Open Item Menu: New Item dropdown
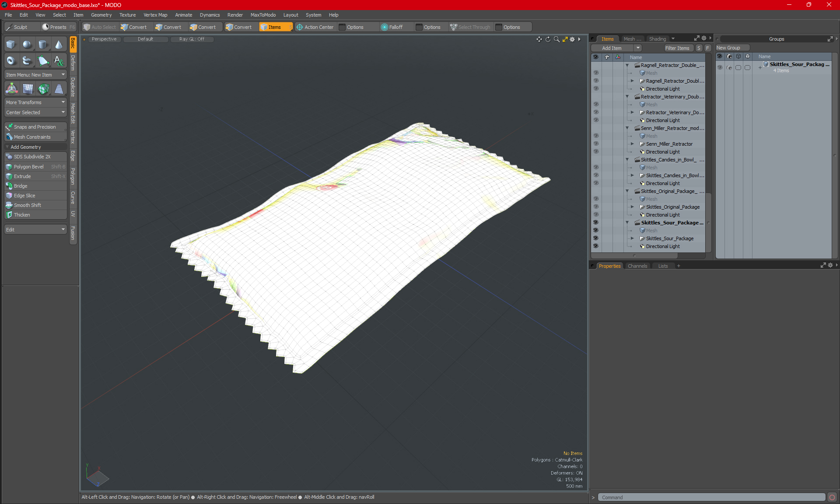 click(x=35, y=75)
